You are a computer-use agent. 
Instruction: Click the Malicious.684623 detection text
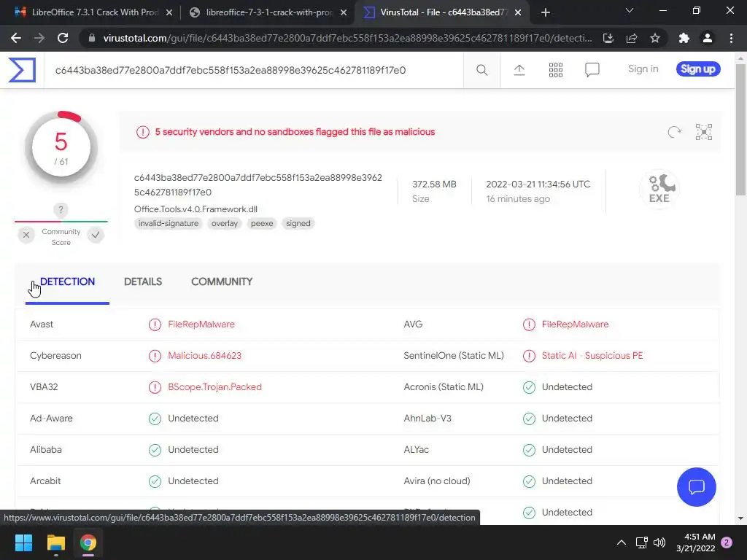click(204, 356)
